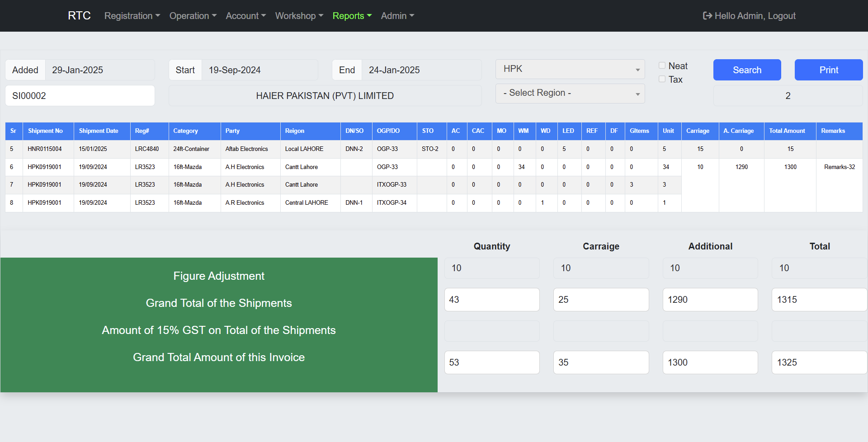868x442 pixels.
Task: Expand the Operation menu
Action: [193, 16]
